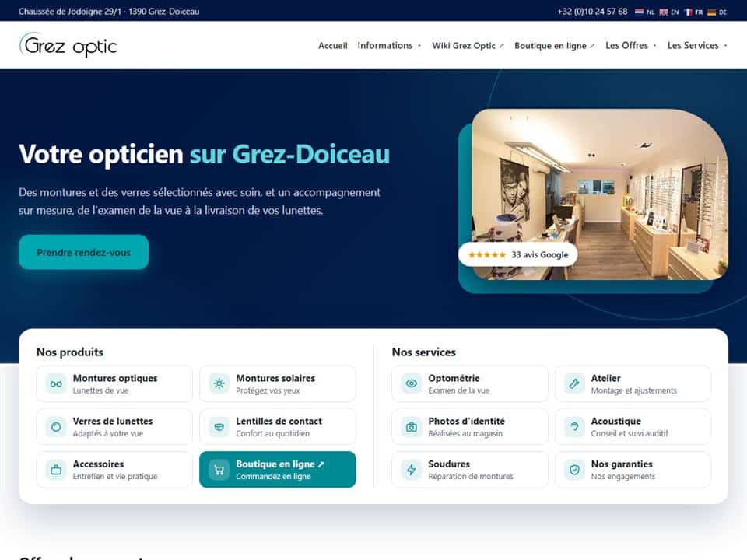Viewport: 747px width, 560px height.
Task: Click the glasses icon for Montures optiques
Action: pyautogui.click(x=56, y=383)
